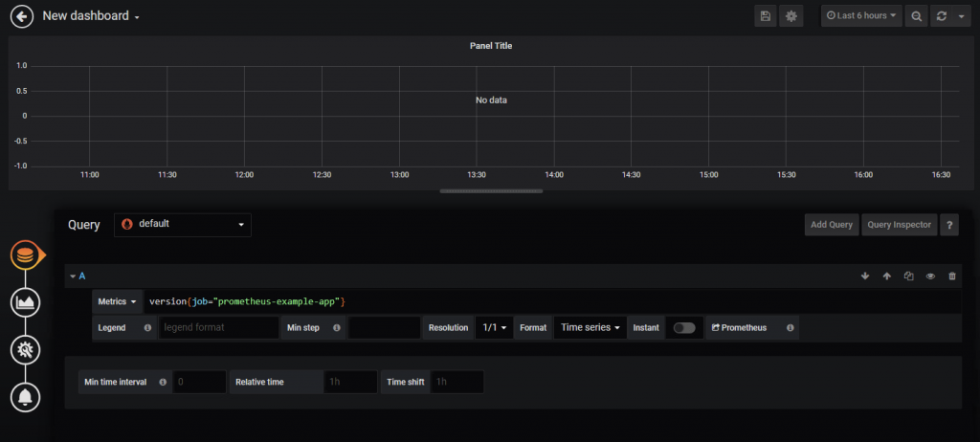Click the back arrow icon beside New dashboard
Image resolution: width=980 pixels, height=442 pixels.
click(x=22, y=16)
